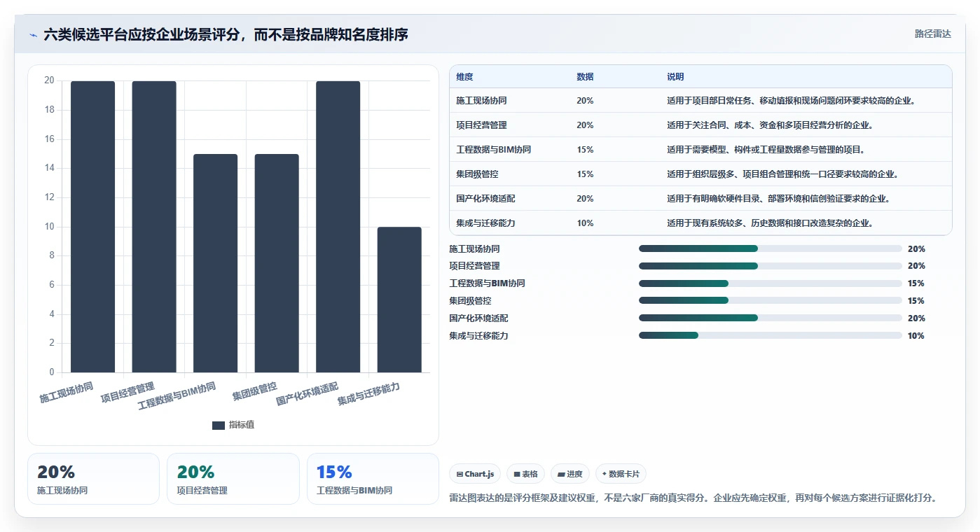Image resolution: width=980 pixels, height=532 pixels.
Task: Click the 国产化环境适配 bar in the chart
Action: pos(338,227)
